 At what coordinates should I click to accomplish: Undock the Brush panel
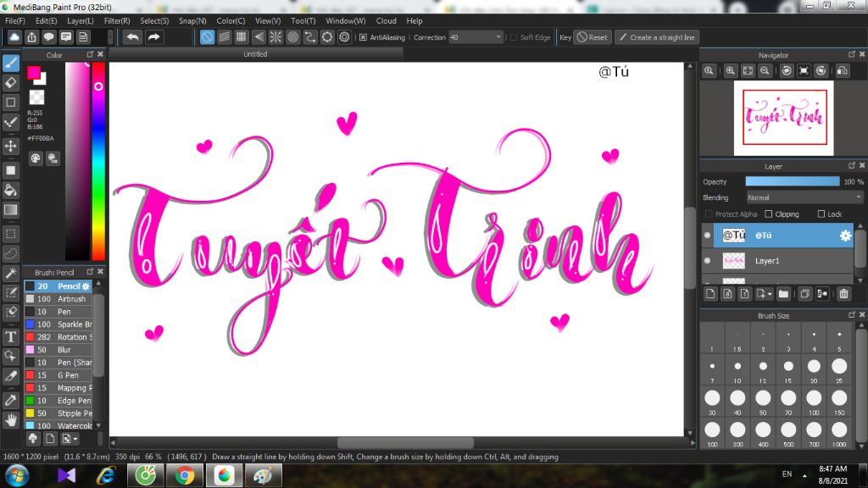[x=90, y=271]
